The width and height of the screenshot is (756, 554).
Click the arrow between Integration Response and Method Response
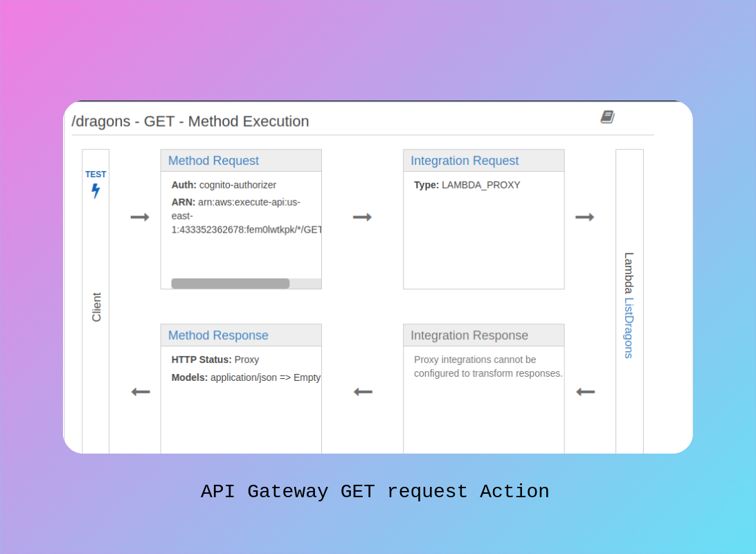362,391
